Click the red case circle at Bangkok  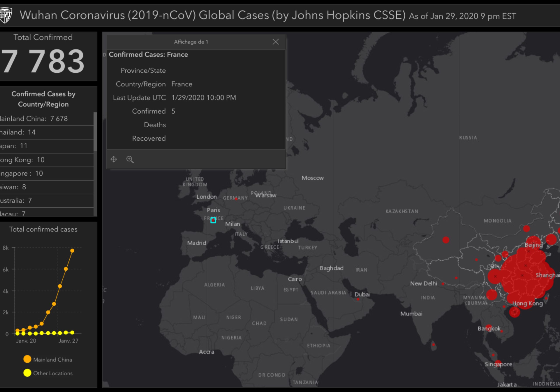[488, 327]
